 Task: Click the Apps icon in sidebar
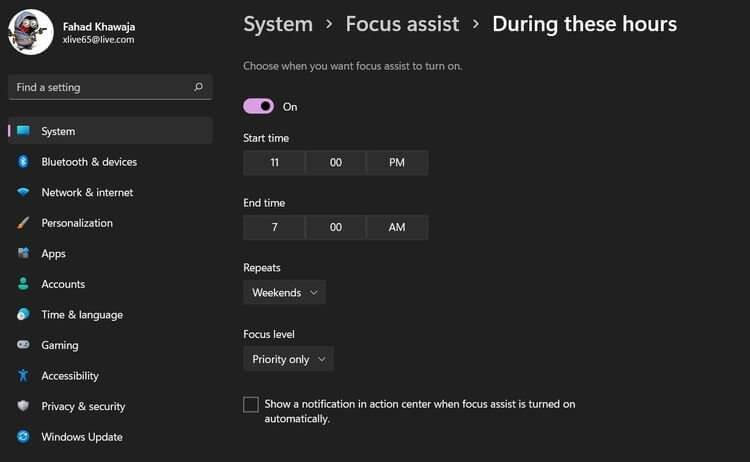pos(23,253)
